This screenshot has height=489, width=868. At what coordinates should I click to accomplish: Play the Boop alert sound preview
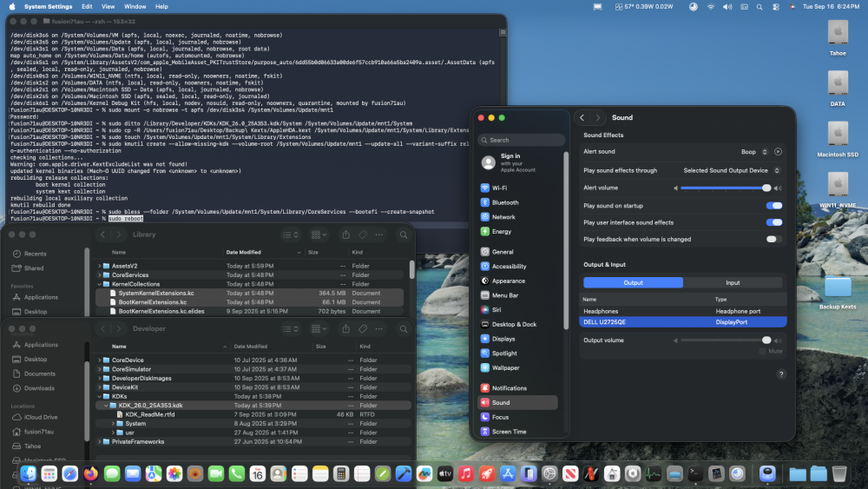coord(778,152)
